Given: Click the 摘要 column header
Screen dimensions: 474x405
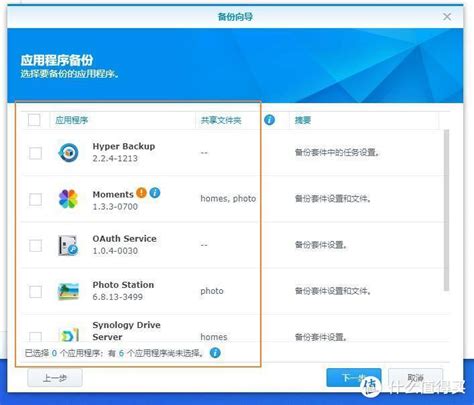Looking at the screenshot, I should click(303, 120).
